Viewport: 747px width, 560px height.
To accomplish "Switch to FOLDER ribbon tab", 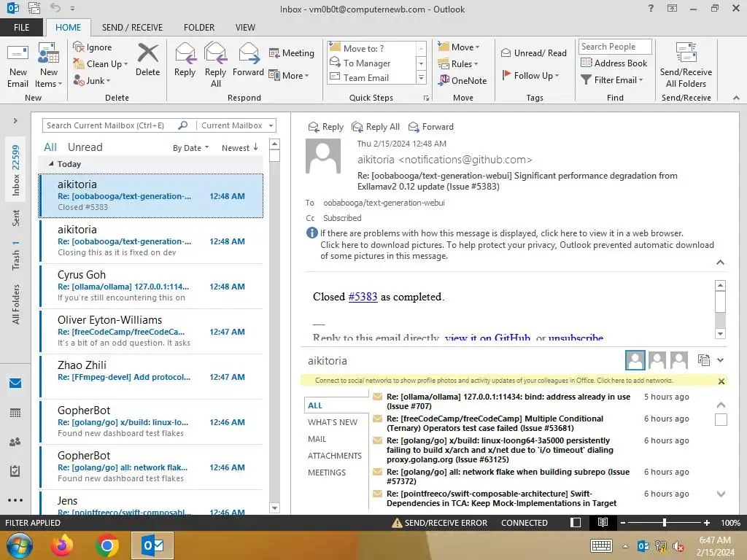I will click(x=199, y=28).
